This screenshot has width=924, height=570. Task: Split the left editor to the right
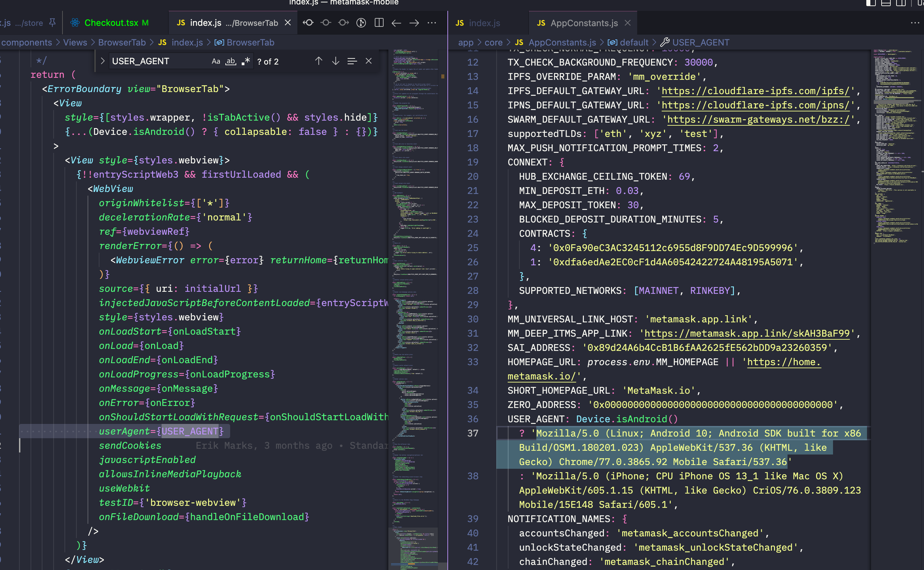click(x=379, y=23)
